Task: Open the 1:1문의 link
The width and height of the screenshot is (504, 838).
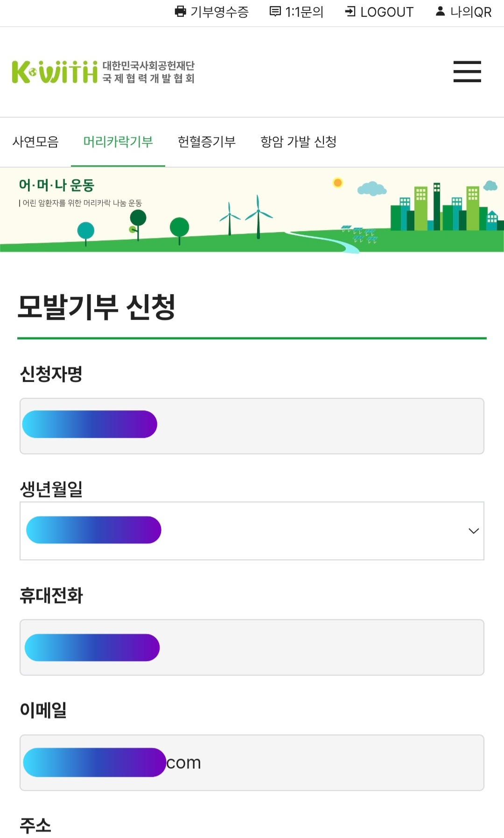Action: (304, 12)
